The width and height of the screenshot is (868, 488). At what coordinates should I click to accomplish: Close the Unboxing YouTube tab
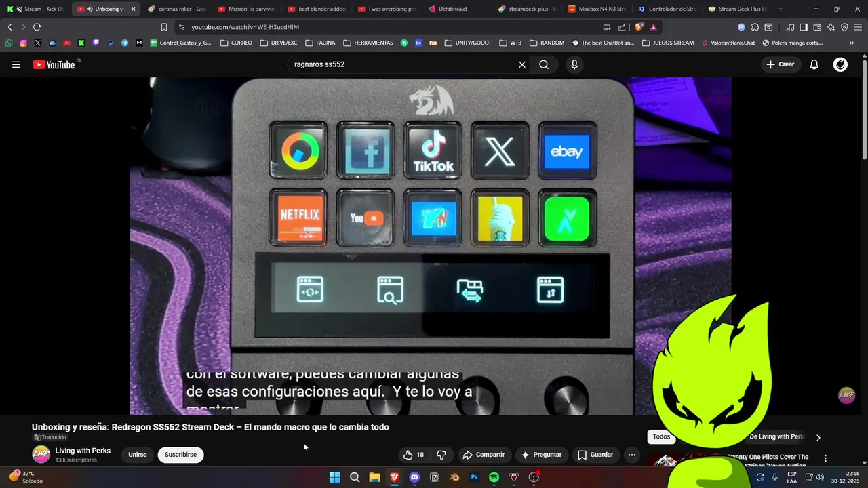(x=133, y=9)
